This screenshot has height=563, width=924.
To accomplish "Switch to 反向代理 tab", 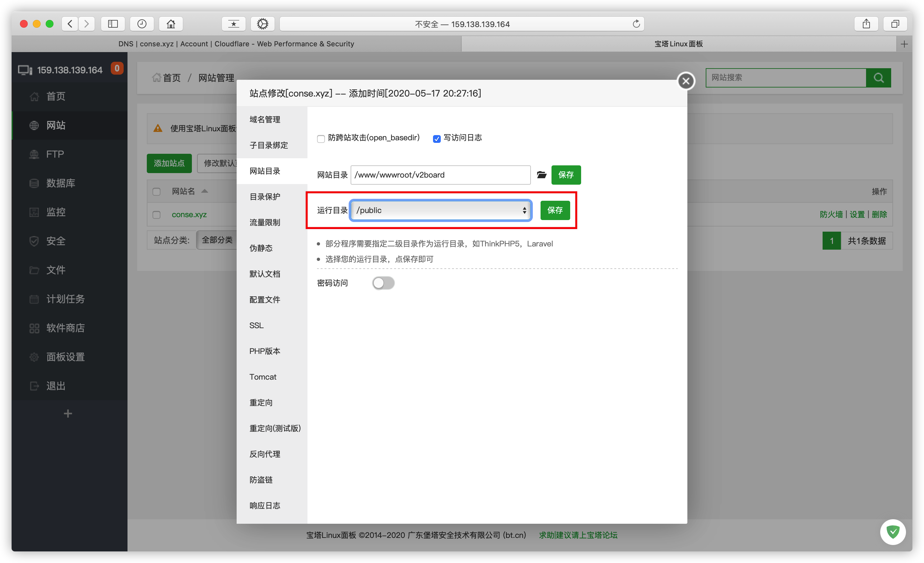I will [x=272, y=454].
